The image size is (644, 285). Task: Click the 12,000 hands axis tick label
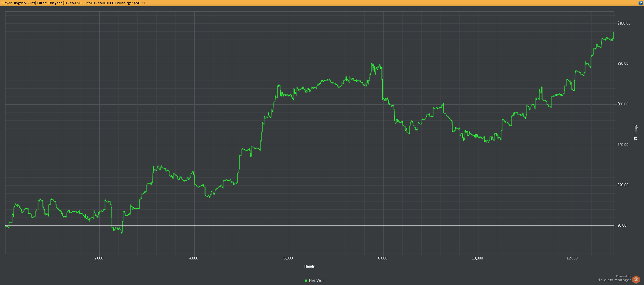[572, 258]
